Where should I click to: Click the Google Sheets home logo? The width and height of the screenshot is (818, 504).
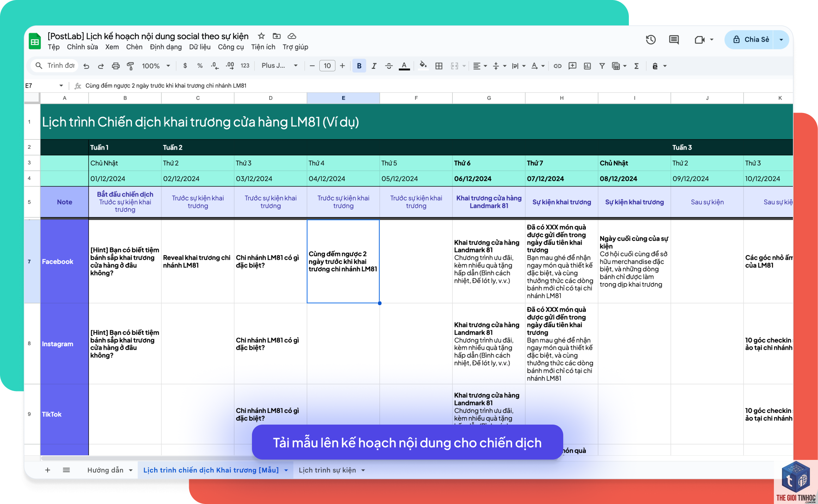point(35,41)
